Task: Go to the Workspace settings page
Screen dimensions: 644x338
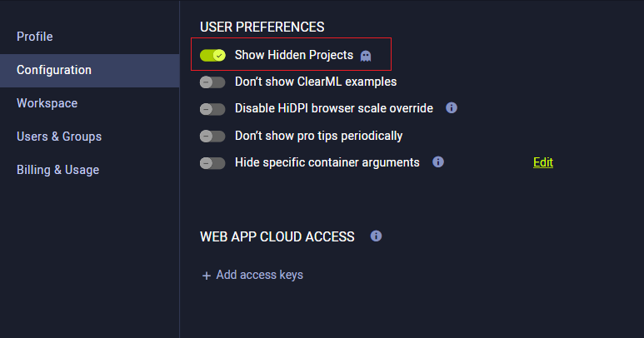Action: pyautogui.click(x=47, y=103)
